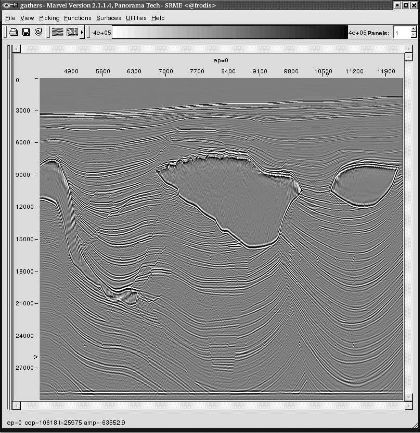Image resolution: width=420 pixels, height=433 pixels.
Task: Open the View menu
Action: (x=27, y=18)
